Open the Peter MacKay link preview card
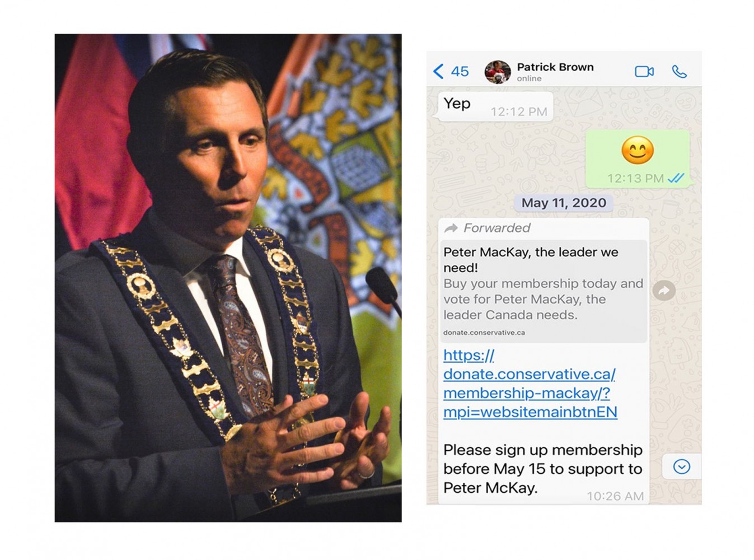The width and height of the screenshot is (754, 560). (x=542, y=291)
